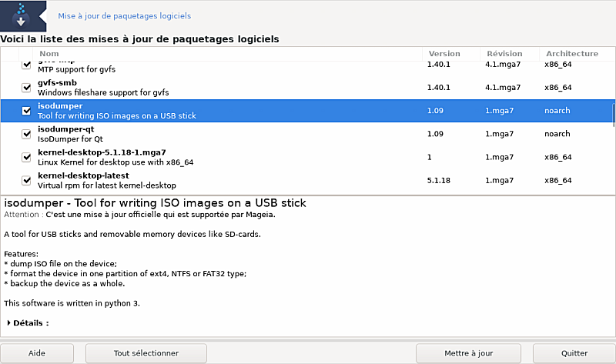
Task: Deselect kernel-desktop-5.1.18-1.mga7 checkbox
Action: [x=27, y=157]
